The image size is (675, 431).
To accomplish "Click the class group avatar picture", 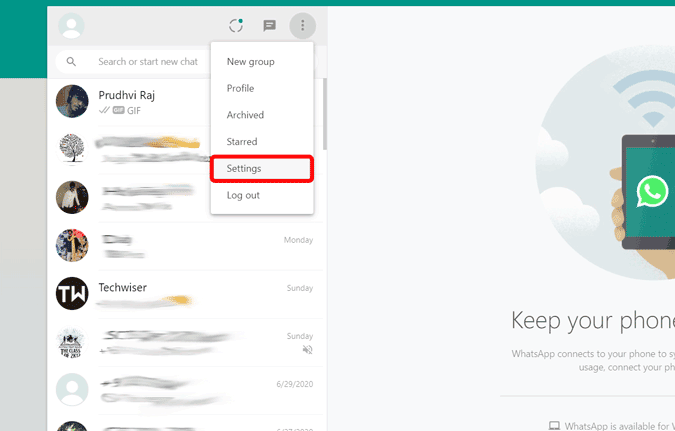I will [x=71, y=342].
